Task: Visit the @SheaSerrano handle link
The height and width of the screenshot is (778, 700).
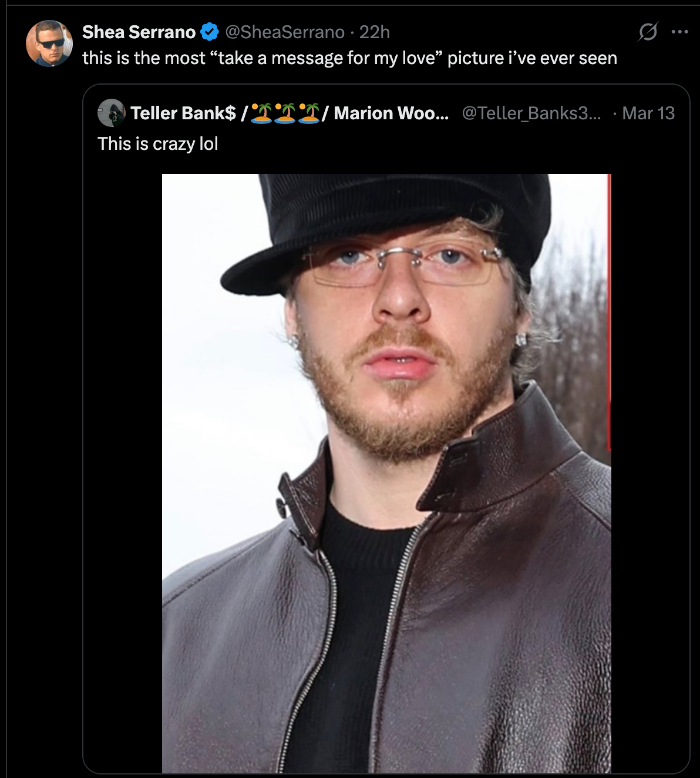Action: point(285,32)
